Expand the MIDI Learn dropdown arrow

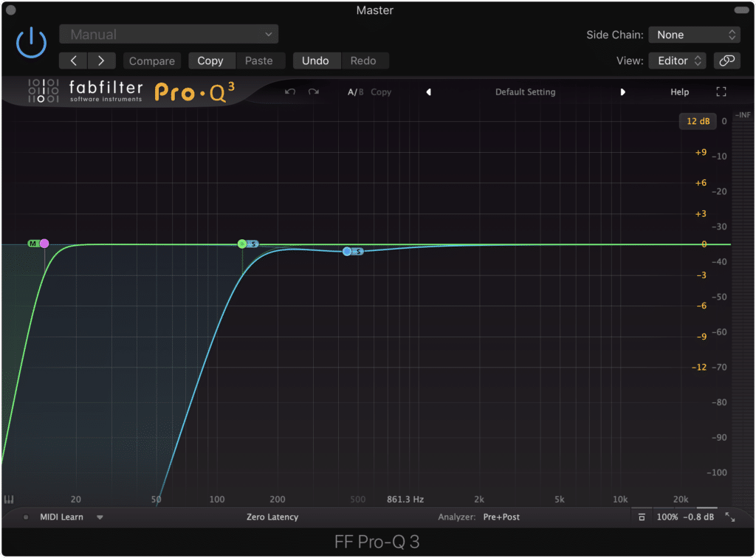(x=100, y=517)
